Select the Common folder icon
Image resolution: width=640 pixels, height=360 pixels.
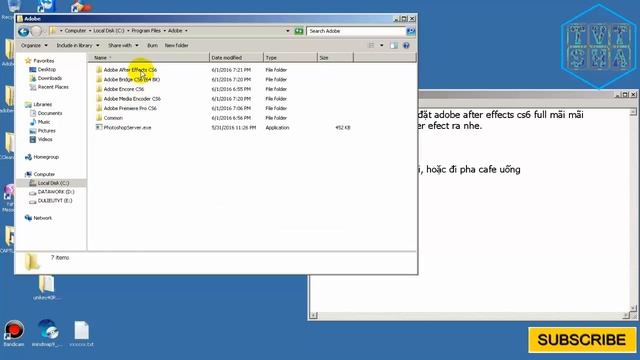point(99,118)
